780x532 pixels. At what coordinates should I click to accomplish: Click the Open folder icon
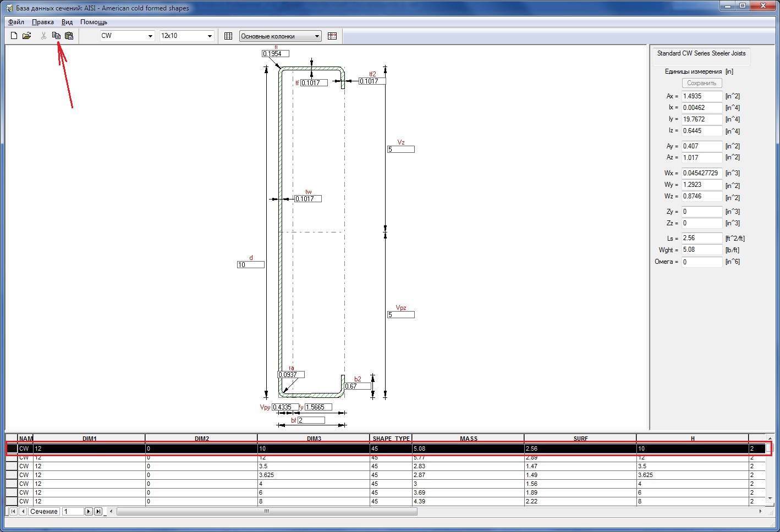click(x=26, y=36)
